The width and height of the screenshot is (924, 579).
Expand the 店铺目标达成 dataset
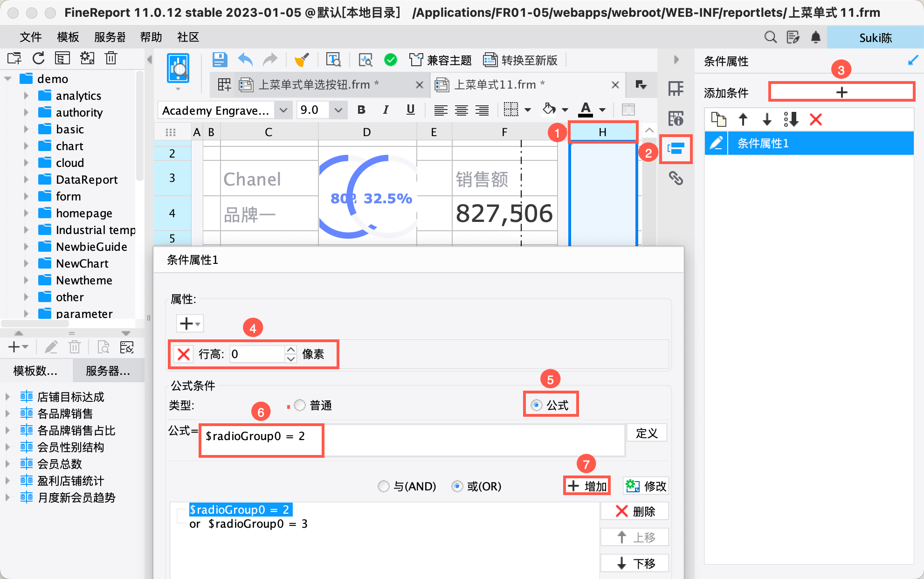[x=7, y=397]
